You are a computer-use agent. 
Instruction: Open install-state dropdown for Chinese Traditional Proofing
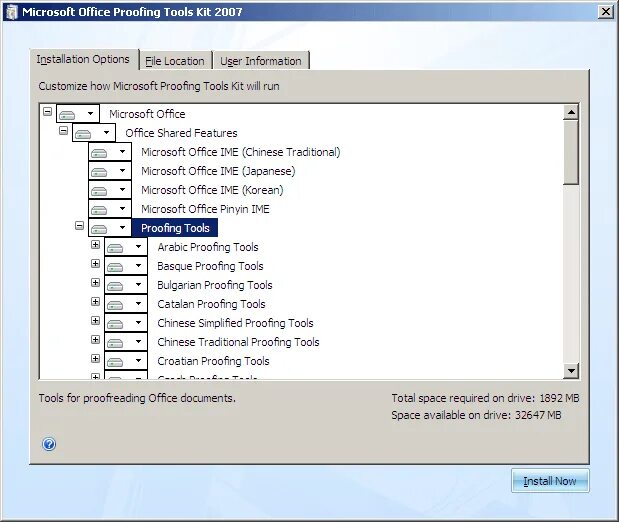pos(126,342)
